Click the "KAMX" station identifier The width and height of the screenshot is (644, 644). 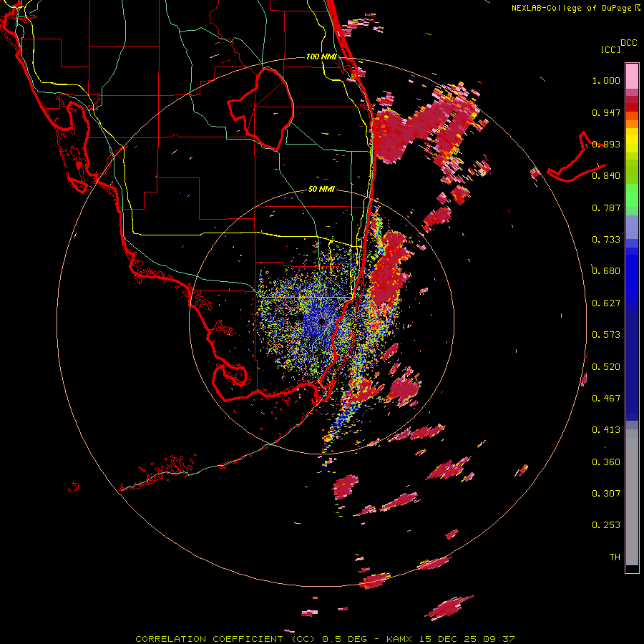tap(399, 639)
